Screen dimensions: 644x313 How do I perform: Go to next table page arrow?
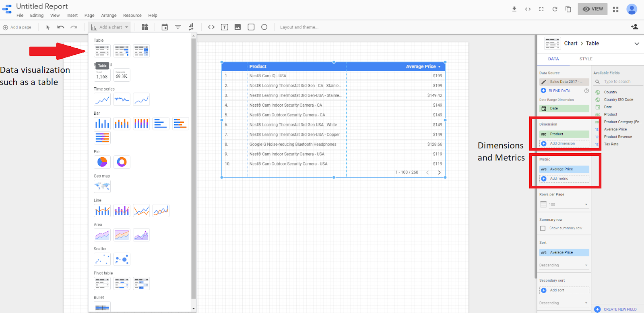click(x=439, y=173)
